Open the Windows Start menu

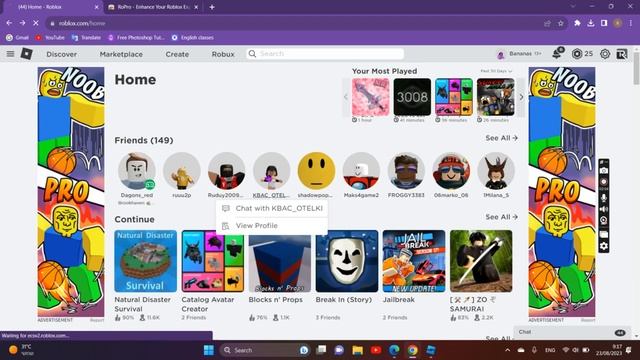pos(209,350)
